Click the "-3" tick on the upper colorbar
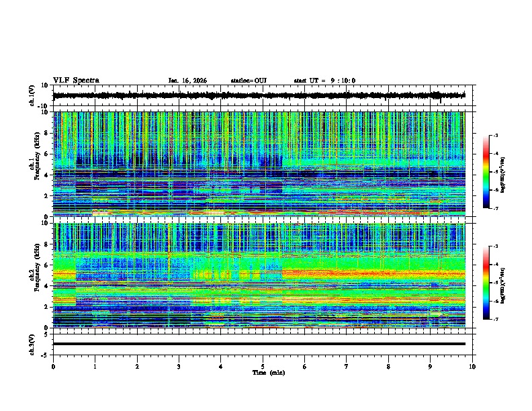 495,135
